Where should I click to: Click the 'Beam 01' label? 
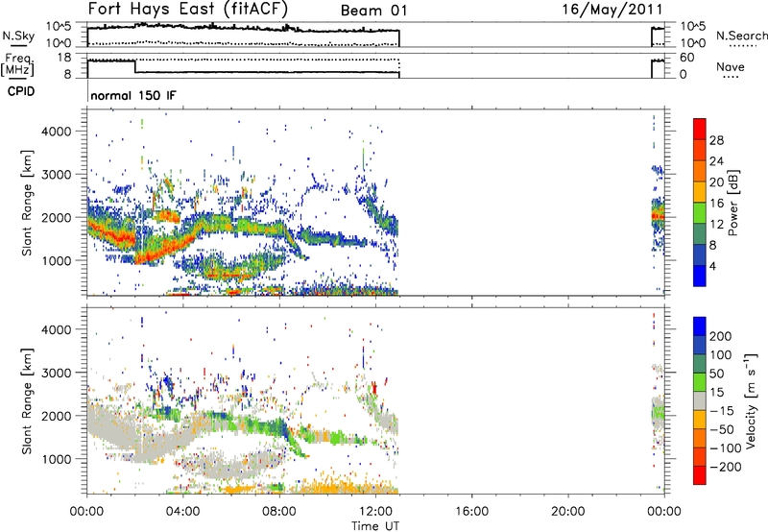pos(373,11)
